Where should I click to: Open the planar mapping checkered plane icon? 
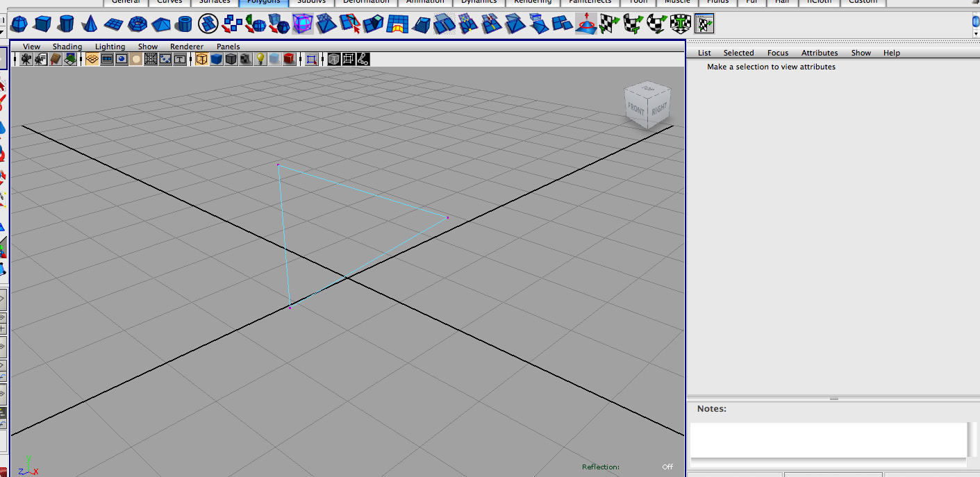pos(609,25)
